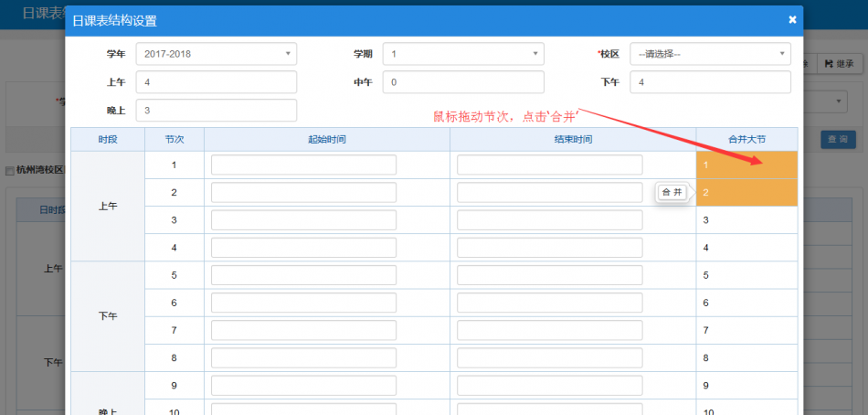This screenshot has height=415, width=868.
Task: Click start time field for period 7
Action: coord(303,330)
